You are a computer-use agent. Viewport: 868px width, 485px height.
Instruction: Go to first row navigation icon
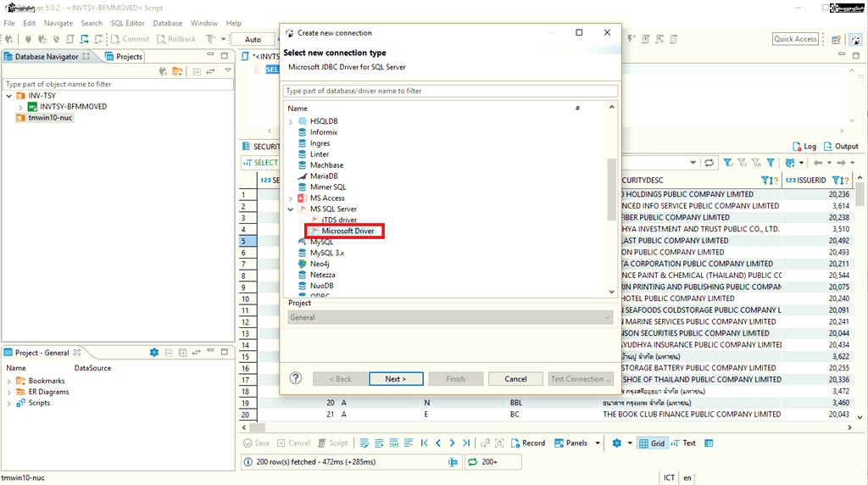tap(424, 443)
